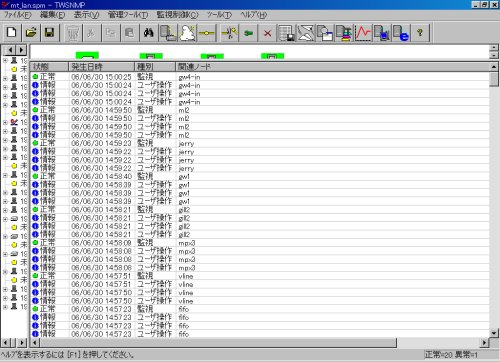Screen dimensions: 500x362
Task: Expand the first tree node at top
Action: click(x=5, y=61)
